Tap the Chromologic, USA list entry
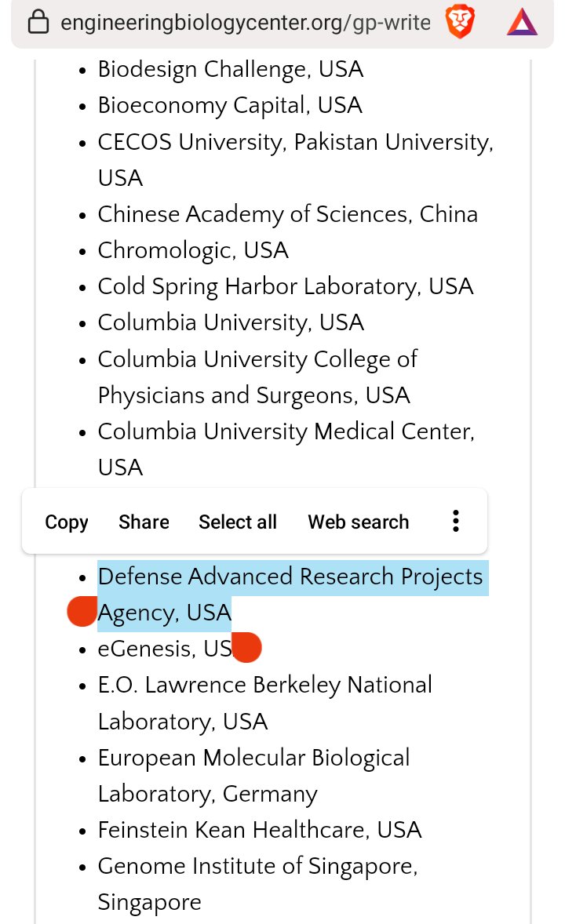Viewport: 565px width, 924px height. (x=193, y=250)
